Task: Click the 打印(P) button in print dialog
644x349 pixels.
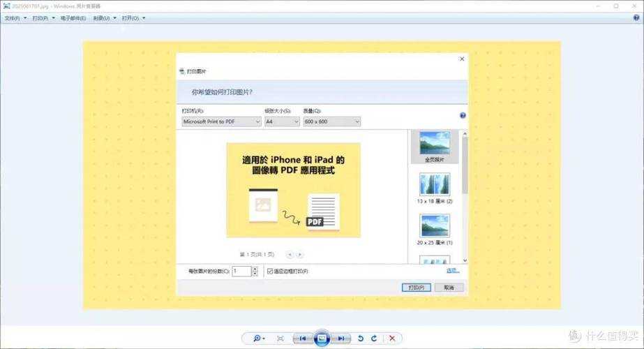Action: coord(416,288)
